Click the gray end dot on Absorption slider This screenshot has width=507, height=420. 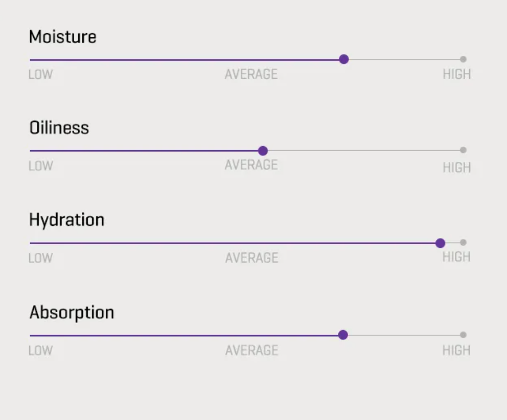pos(463,335)
